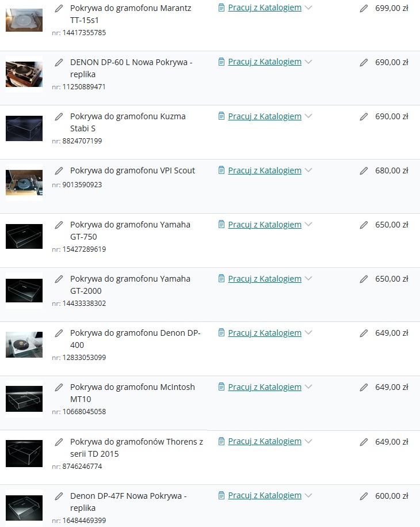Expand catalog dropdown for Marantz TT-15s1
The height and width of the screenshot is (527, 420).
pos(308,8)
